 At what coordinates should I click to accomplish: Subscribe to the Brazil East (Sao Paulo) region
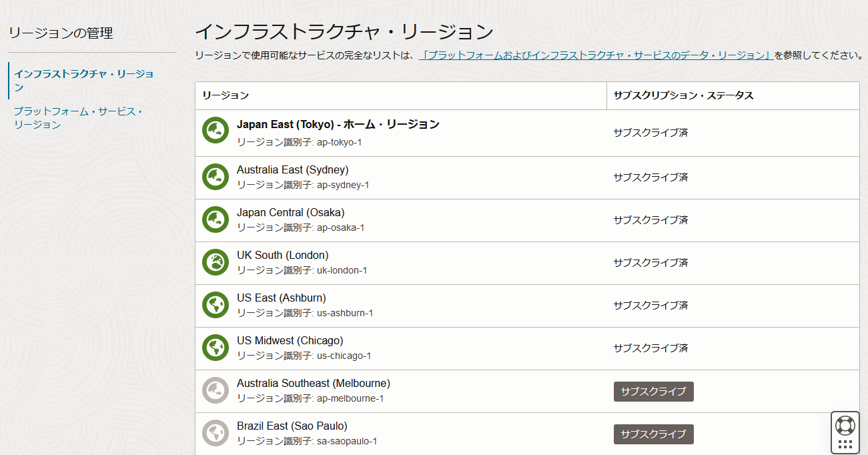pos(653,434)
